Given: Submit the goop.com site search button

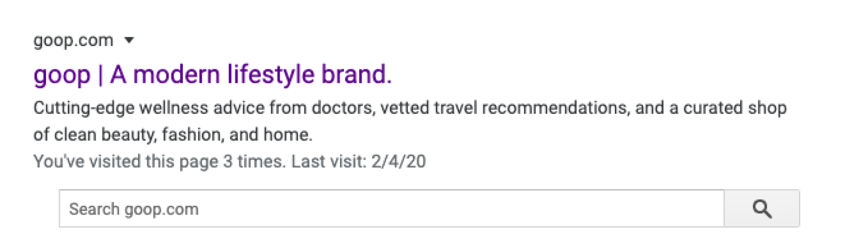Looking at the screenshot, I should tap(762, 208).
